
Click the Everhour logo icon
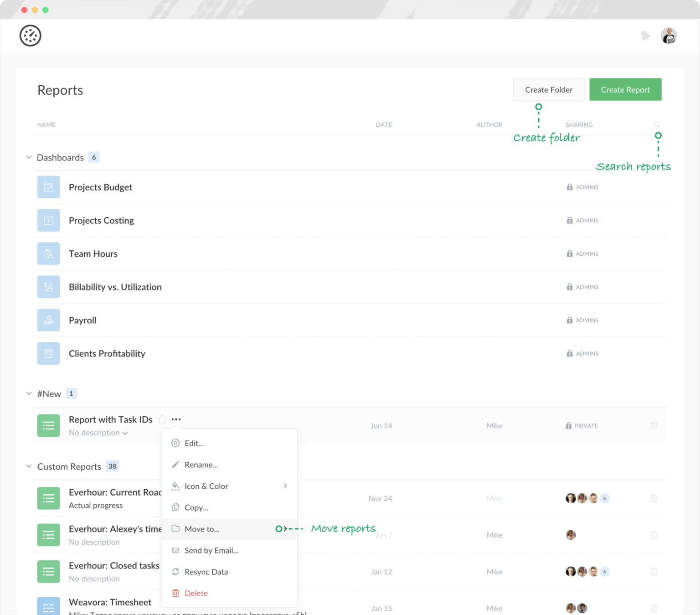click(30, 36)
